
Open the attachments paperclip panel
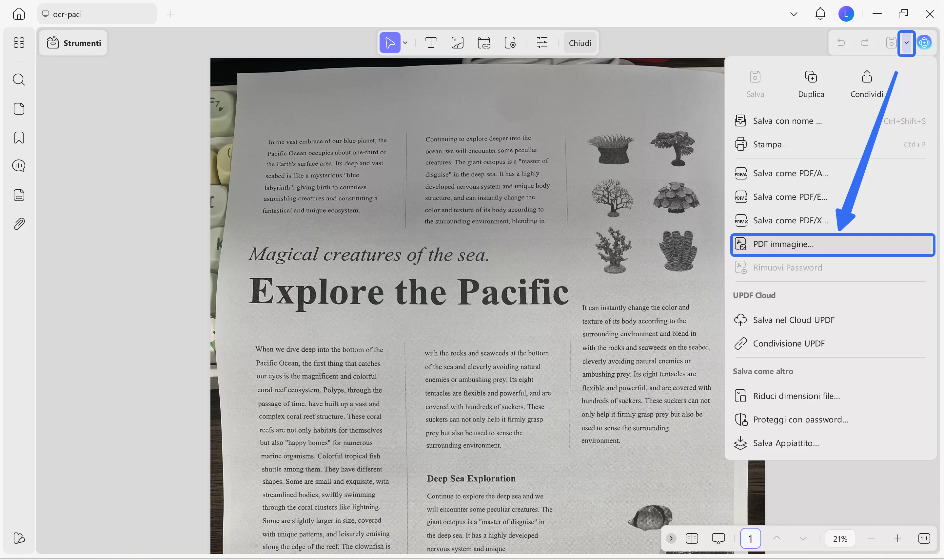point(18,223)
